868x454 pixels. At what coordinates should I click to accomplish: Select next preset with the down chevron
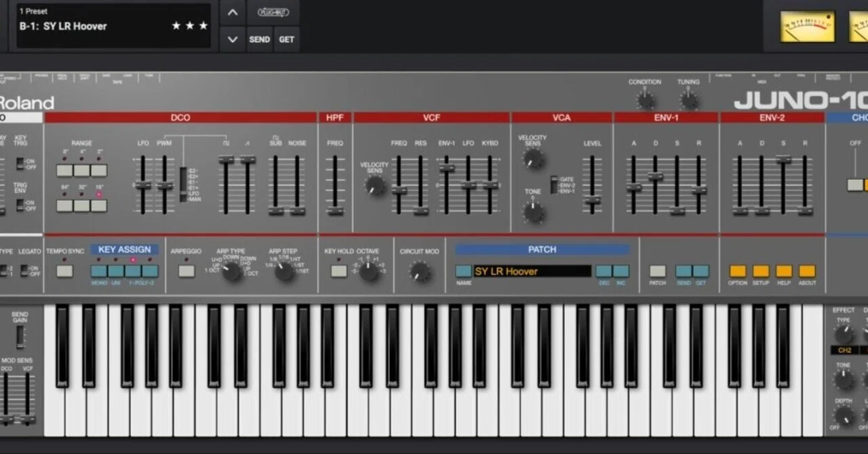233,39
